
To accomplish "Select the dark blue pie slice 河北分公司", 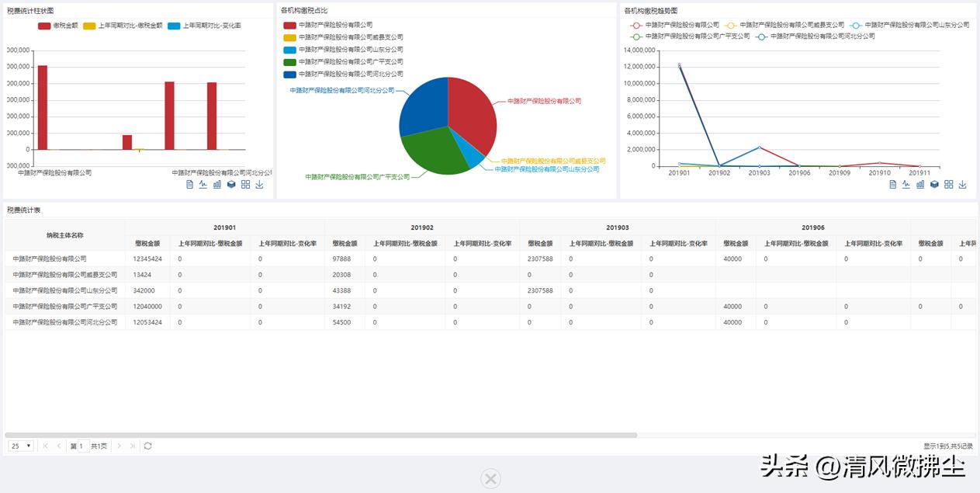I will coord(423,105).
